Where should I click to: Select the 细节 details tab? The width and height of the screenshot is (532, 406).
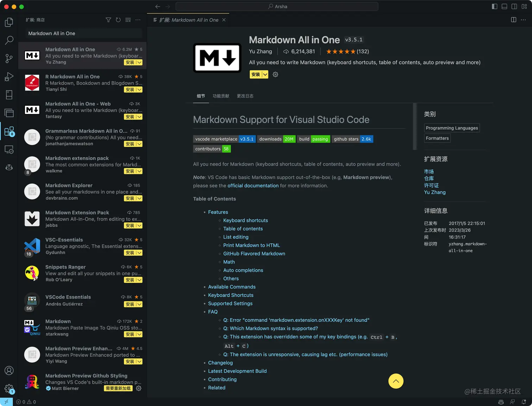[201, 96]
